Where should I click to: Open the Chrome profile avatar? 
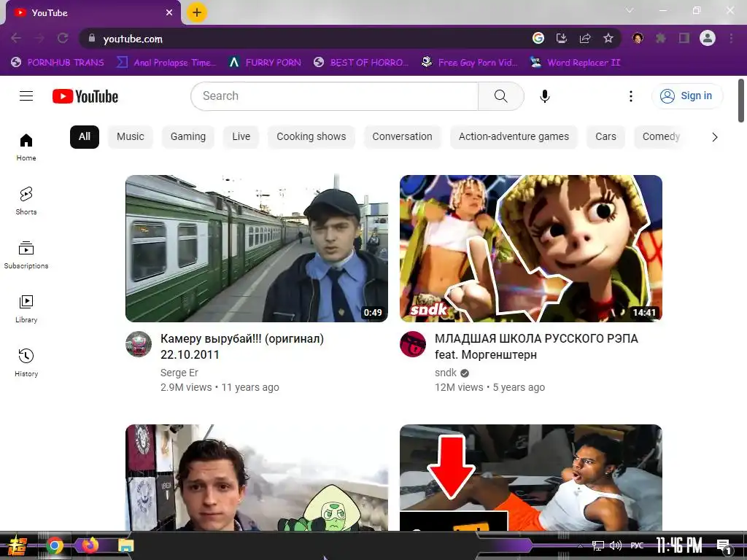click(708, 38)
